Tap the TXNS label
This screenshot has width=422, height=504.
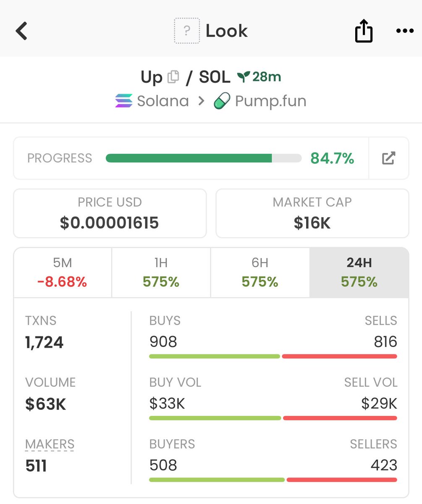(x=41, y=321)
